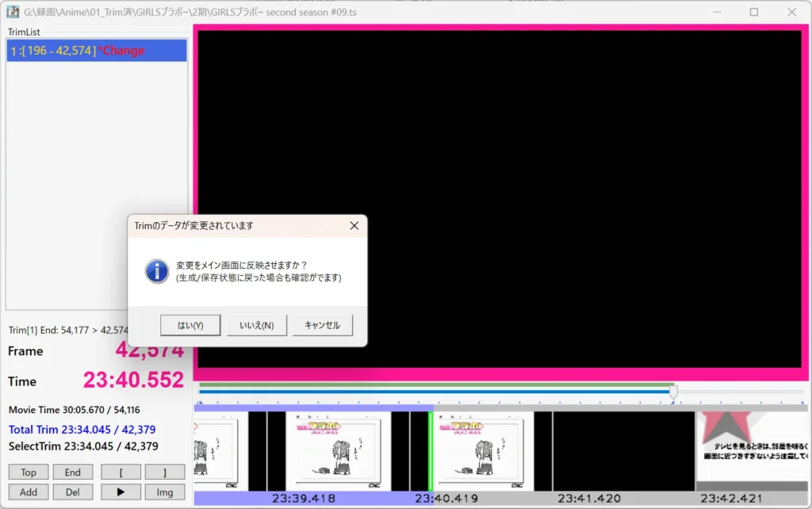Screen dimensions: 812x509
Task: Click the blue info icon in dialog
Action: [x=157, y=271]
